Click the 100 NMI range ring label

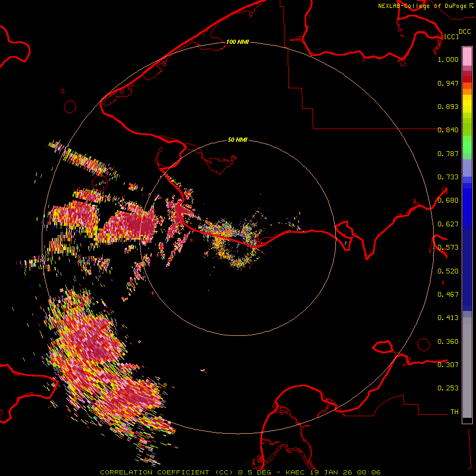(x=237, y=42)
